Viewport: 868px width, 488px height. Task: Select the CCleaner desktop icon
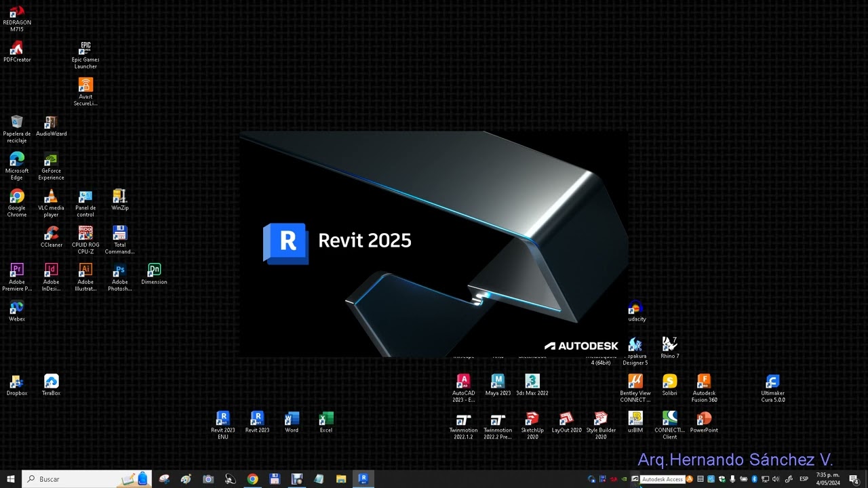click(51, 237)
